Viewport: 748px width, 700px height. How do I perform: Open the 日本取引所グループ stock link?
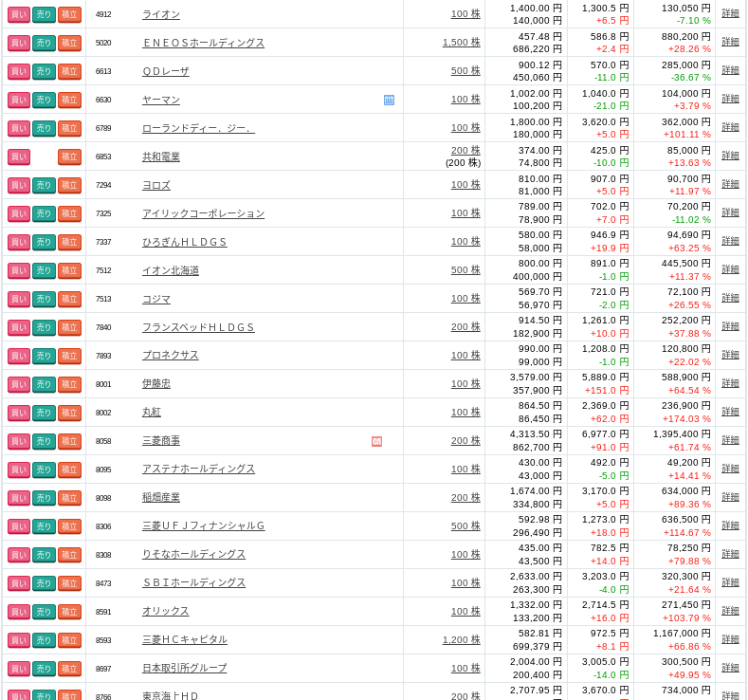[x=184, y=669]
